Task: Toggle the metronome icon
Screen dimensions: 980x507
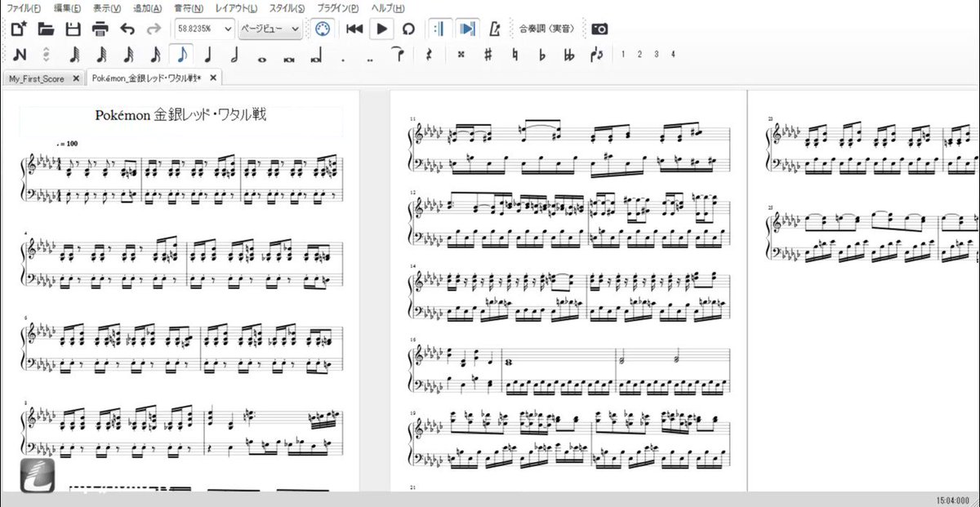Action: pos(495,29)
